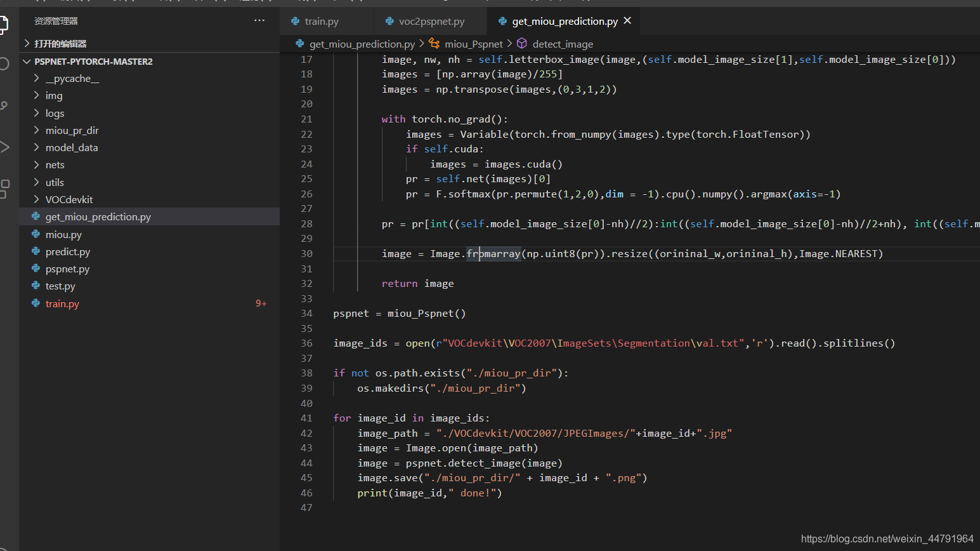The width and height of the screenshot is (980, 551).
Task: Open the explorer panel more actions ellipsis
Action: [259, 20]
